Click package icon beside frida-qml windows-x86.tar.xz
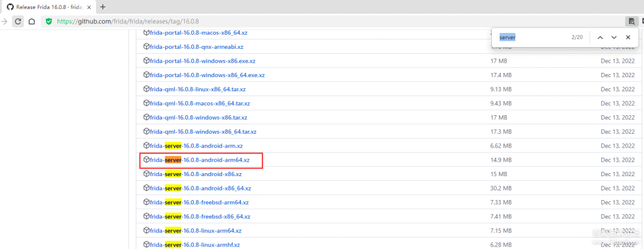The height and width of the screenshot is (249, 644). [x=146, y=117]
